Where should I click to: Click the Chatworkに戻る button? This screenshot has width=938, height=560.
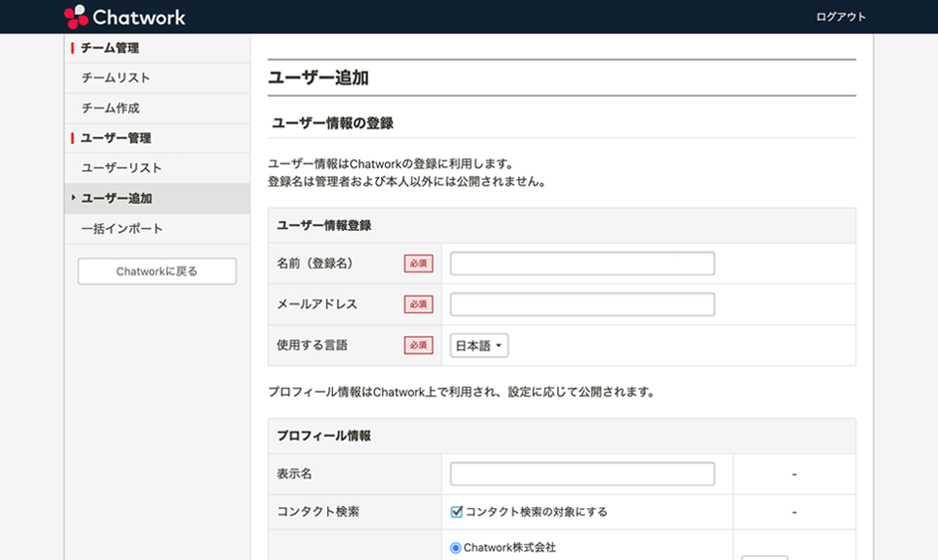157,271
